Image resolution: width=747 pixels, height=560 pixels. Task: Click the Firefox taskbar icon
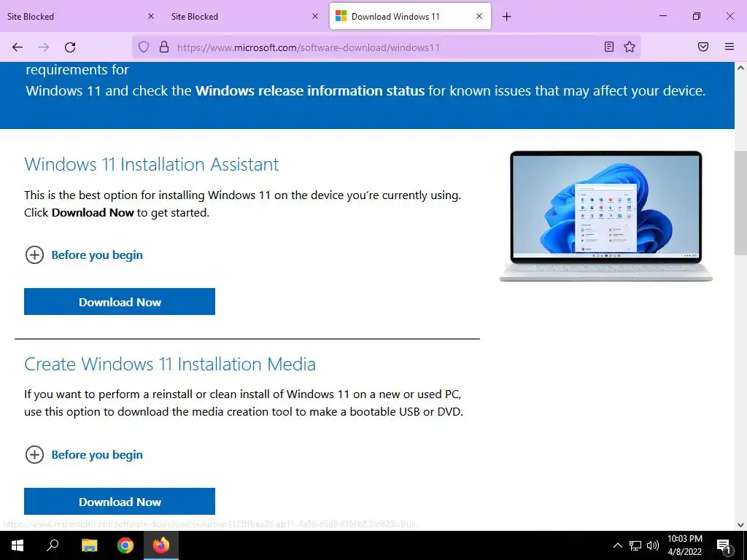[161, 545]
